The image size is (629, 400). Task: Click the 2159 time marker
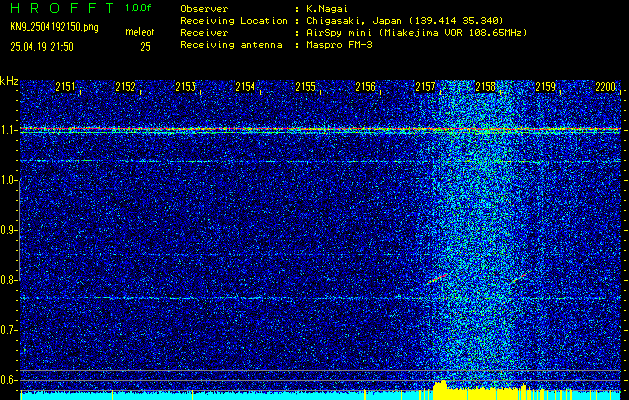546,87
